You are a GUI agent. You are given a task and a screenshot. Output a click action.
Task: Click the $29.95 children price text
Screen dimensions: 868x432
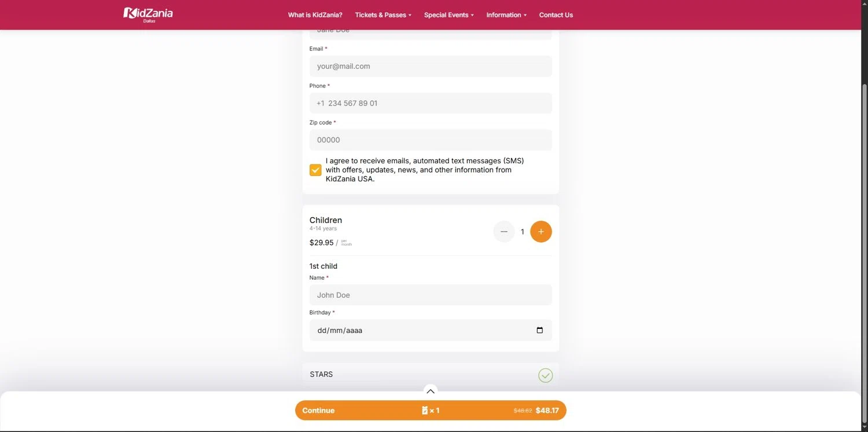pos(321,243)
